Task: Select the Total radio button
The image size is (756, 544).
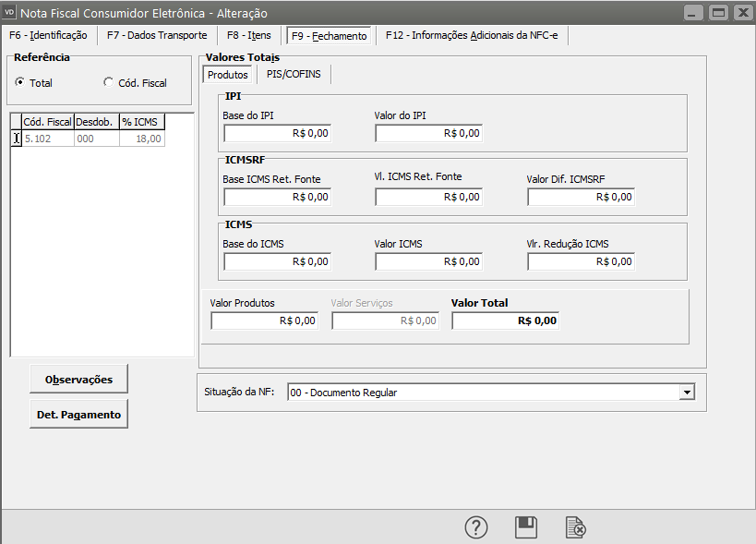Action: 20,83
